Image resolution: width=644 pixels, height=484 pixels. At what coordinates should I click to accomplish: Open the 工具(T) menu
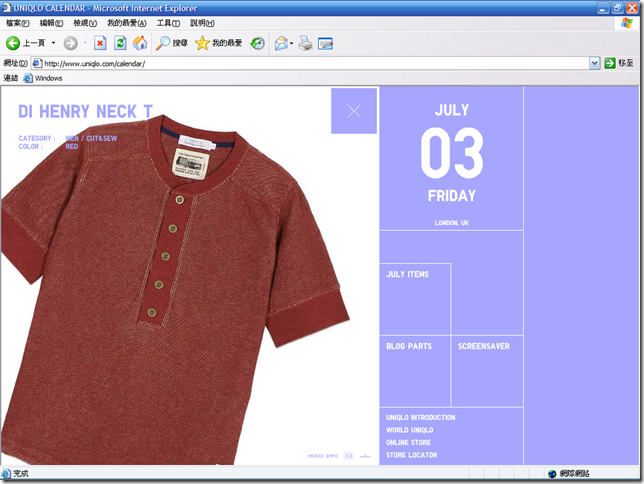[168, 23]
